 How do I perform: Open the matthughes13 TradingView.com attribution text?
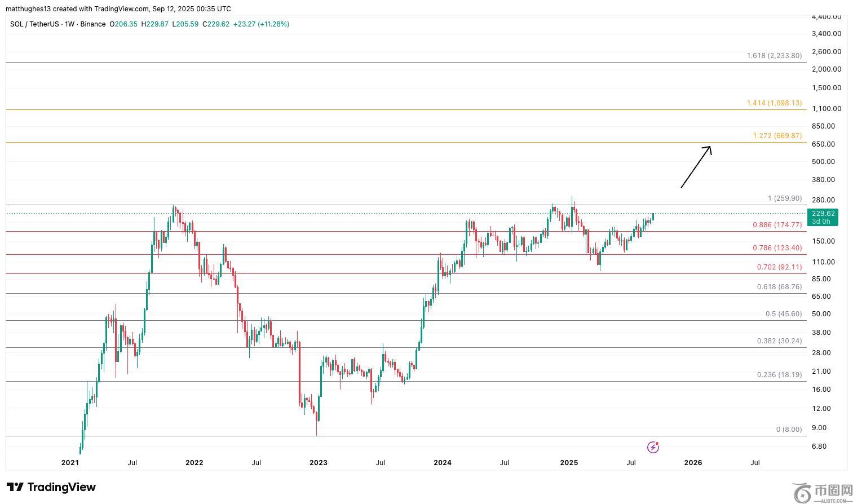[118, 9]
